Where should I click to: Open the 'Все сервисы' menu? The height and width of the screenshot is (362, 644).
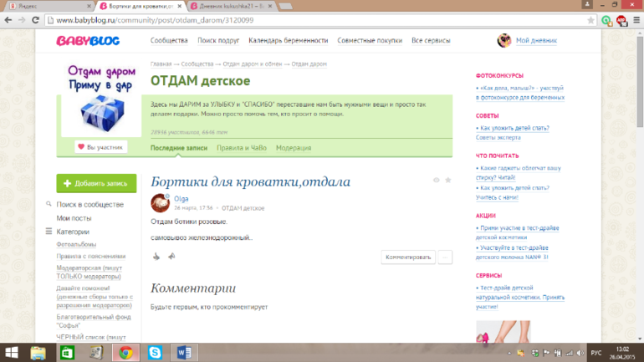coord(431,40)
